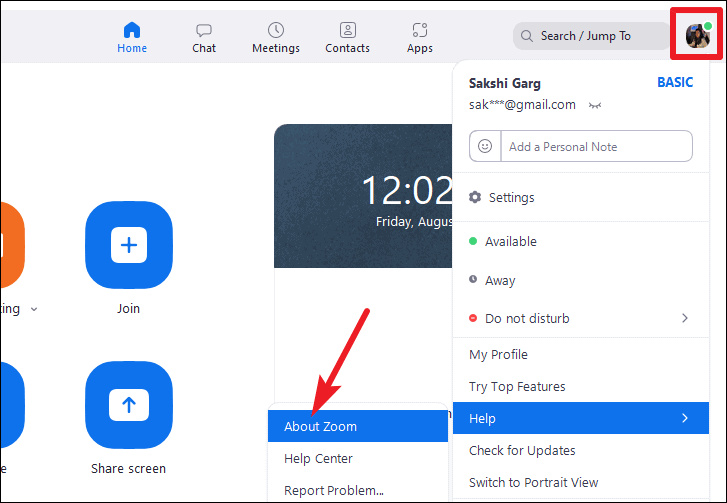Click the Friday date text

414,222
